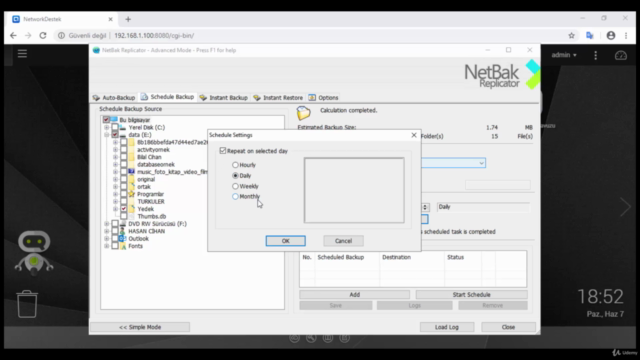The image size is (640, 360).
Task: Expand the Fonts tree node
Action: pos(107,246)
